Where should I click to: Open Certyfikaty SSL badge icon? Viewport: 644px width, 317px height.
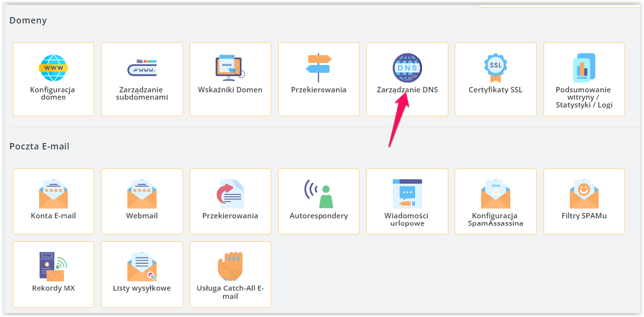496,67
